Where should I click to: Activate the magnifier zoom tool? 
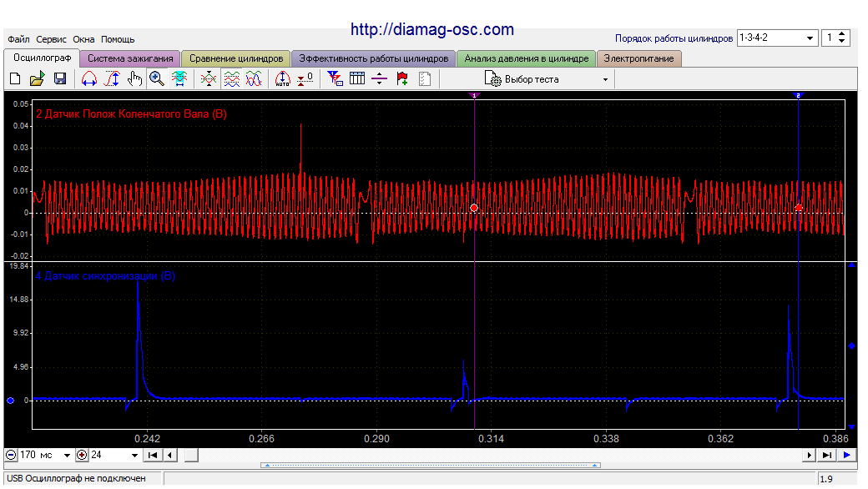(x=157, y=79)
